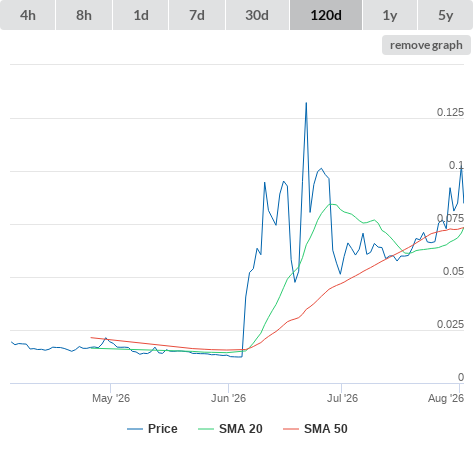The width and height of the screenshot is (474, 455).
Task: Click the active 120d tab
Action: (326, 15)
